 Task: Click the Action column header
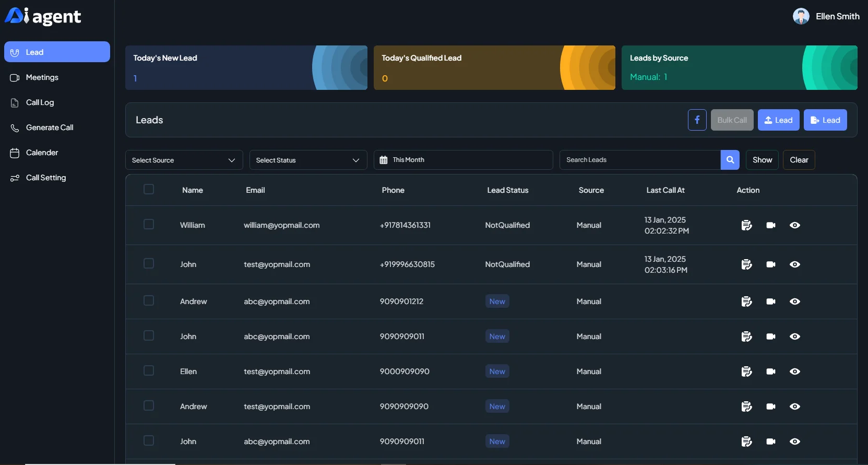point(748,190)
